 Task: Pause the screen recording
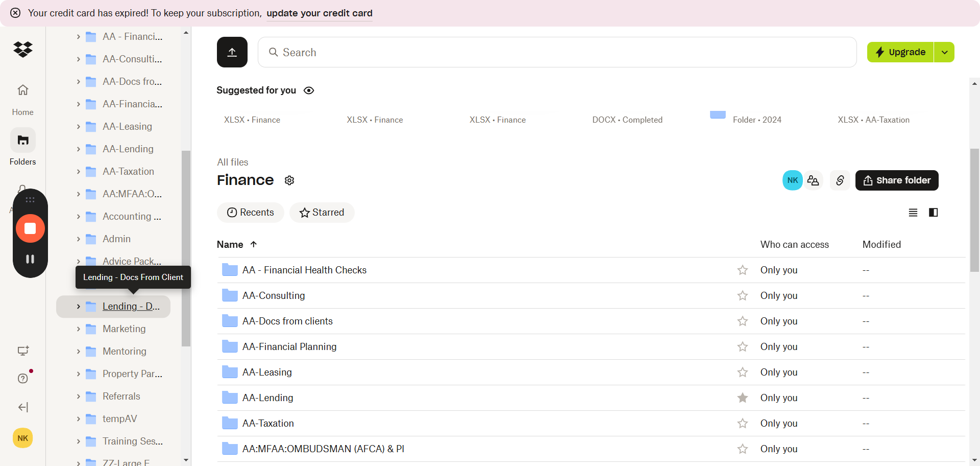[x=30, y=259]
